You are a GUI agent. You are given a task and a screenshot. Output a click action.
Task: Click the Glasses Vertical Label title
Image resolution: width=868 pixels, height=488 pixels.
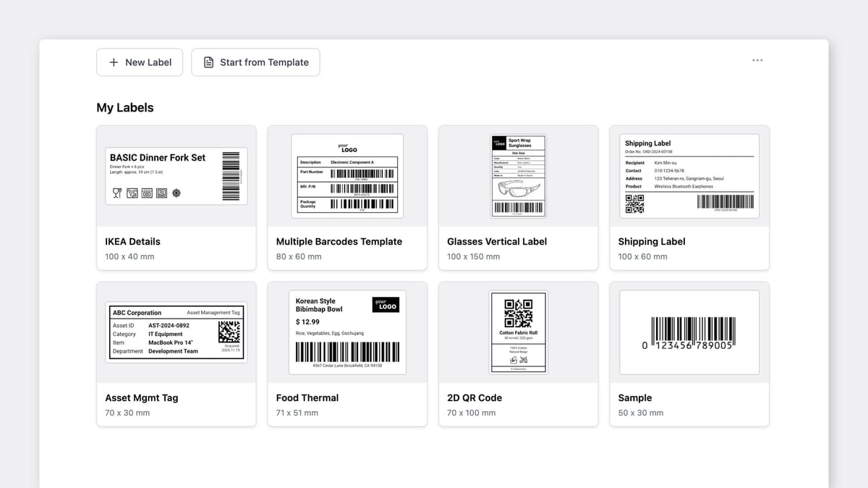(x=497, y=241)
